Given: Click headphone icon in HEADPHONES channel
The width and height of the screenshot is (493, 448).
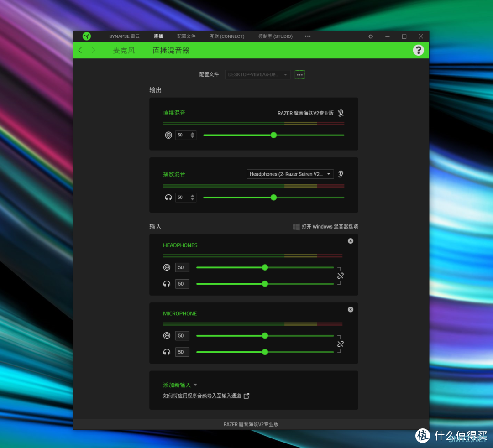Looking at the screenshot, I should (167, 284).
